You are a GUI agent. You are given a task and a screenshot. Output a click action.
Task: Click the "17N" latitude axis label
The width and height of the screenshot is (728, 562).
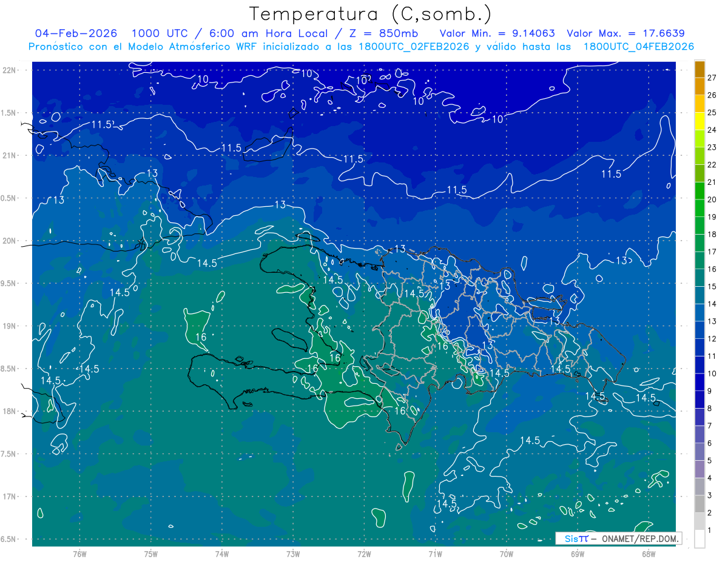[x=9, y=497]
